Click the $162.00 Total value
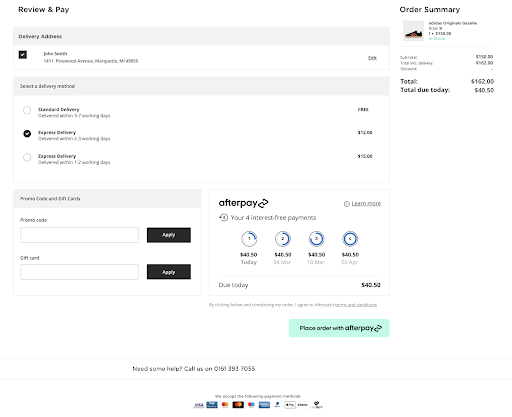 482,81
